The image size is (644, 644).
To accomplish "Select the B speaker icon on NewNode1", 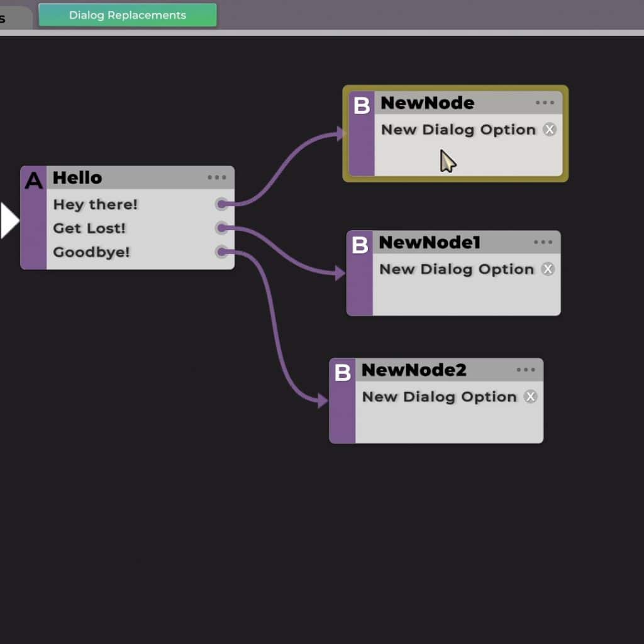I will pyautogui.click(x=360, y=246).
